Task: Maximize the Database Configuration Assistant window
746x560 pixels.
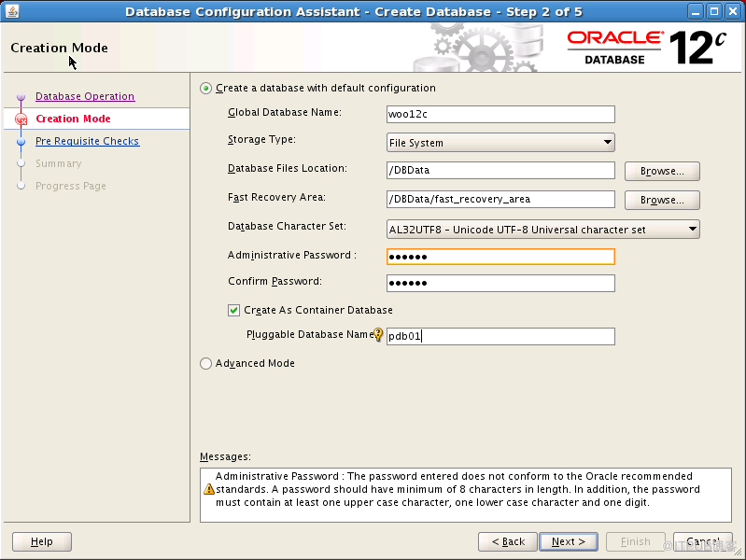Action: [x=713, y=11]
